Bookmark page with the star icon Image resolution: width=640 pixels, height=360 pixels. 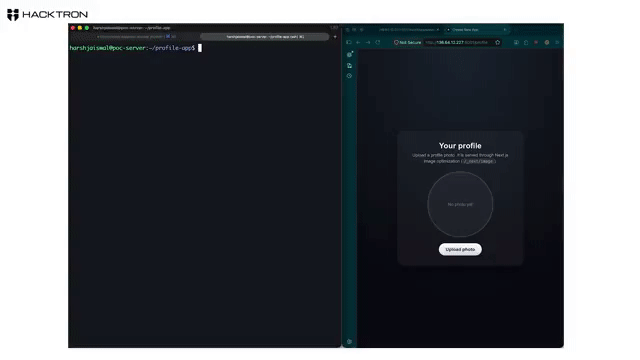pos(498,42)
